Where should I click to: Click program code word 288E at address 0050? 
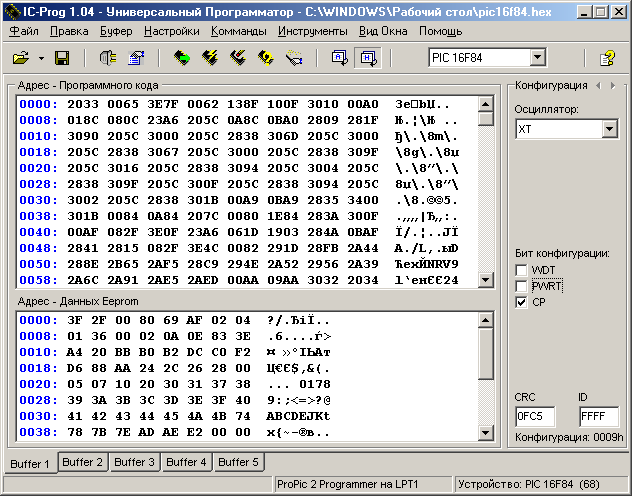click(x=83, y=264)
